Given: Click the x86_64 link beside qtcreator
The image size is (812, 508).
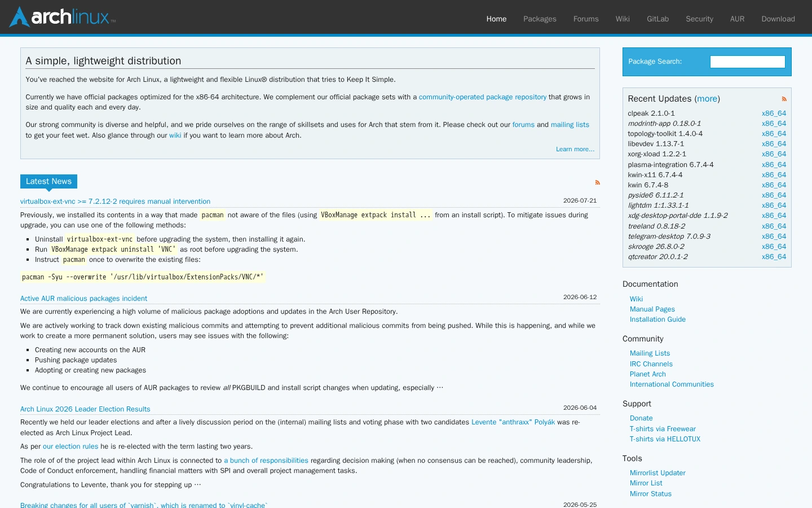Looking at the screenshot, I should pyautogui.click(x=774, y=257).
